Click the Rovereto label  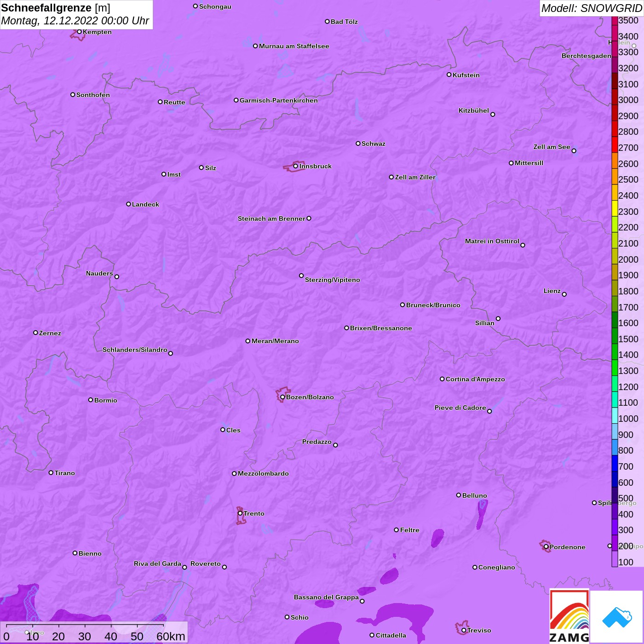click(206, 563)
